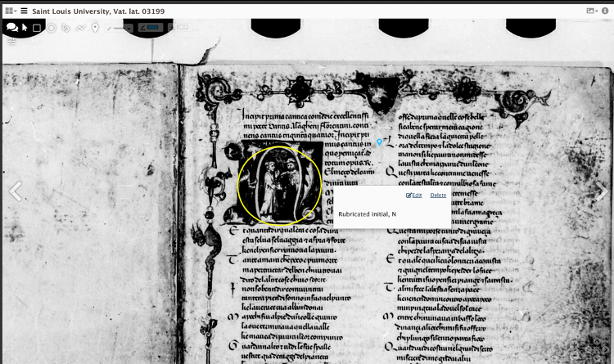Select the pointer mode tool
This screenshot has width=614, height=364.
pos(25,27)
